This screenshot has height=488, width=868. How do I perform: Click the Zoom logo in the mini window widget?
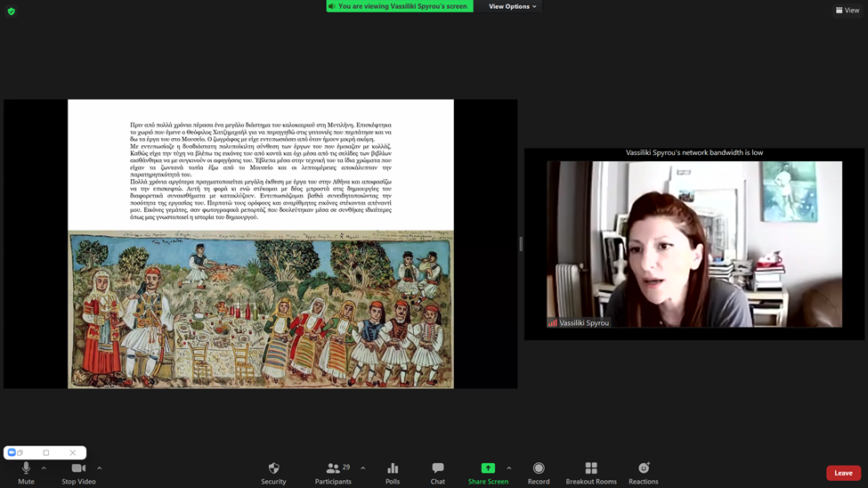pyautogui.click(x=11, y=452)
